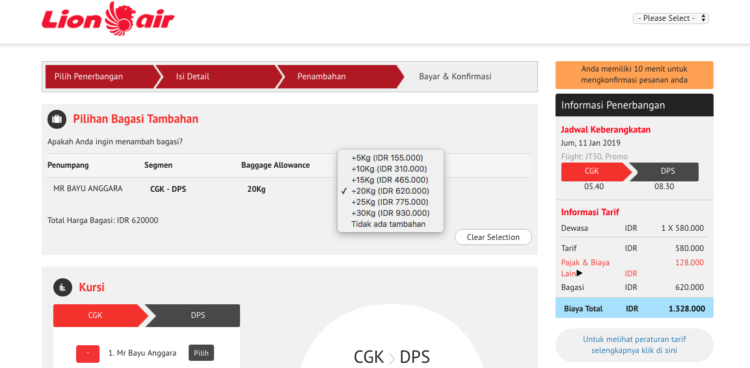Click the Baggage Allowance column header
750x368 pixels.
pos(275,165)
